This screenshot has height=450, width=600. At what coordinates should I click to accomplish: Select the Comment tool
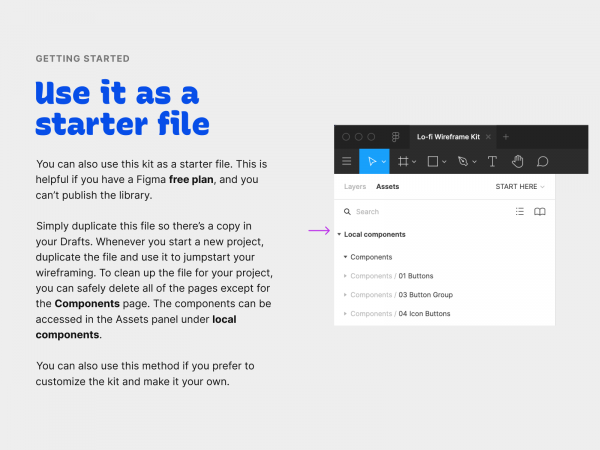[x=543, y=161]
